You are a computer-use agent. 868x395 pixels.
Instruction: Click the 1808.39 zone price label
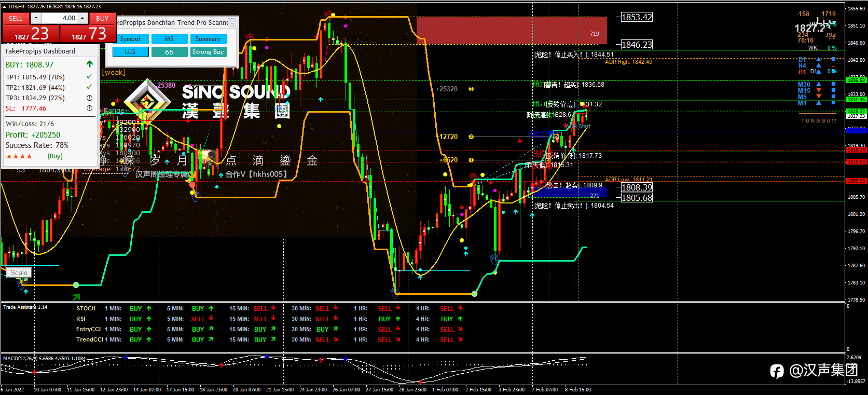[x=637, y=187]
